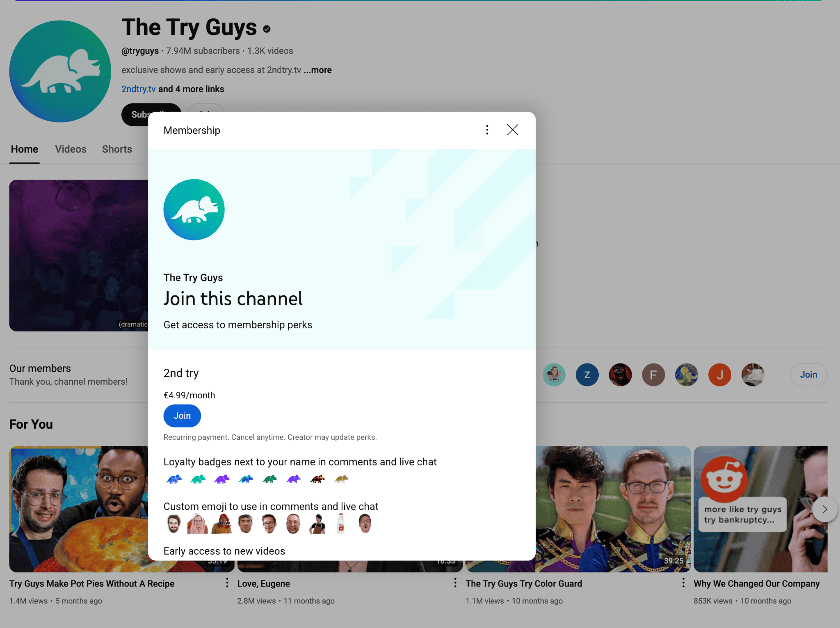Click the red-haired costume custom emoji
The height and width of the screenshot is (628, 840).
(x=221, y=524)
